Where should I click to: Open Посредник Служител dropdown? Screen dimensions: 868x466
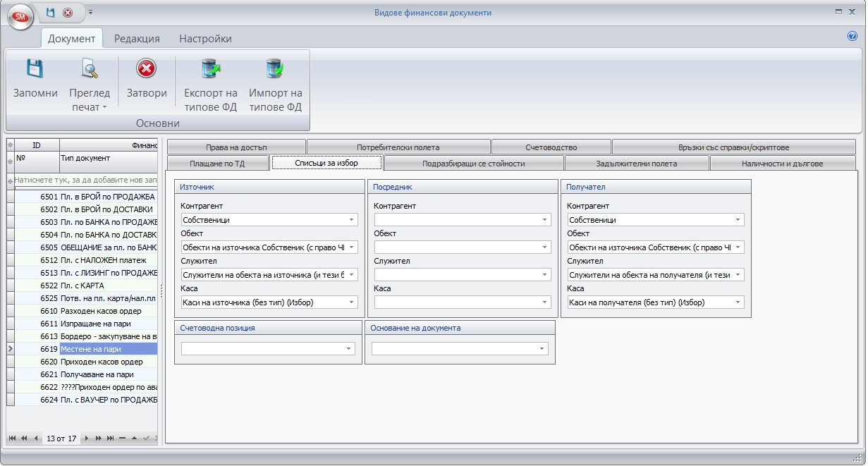pos(544,275)
